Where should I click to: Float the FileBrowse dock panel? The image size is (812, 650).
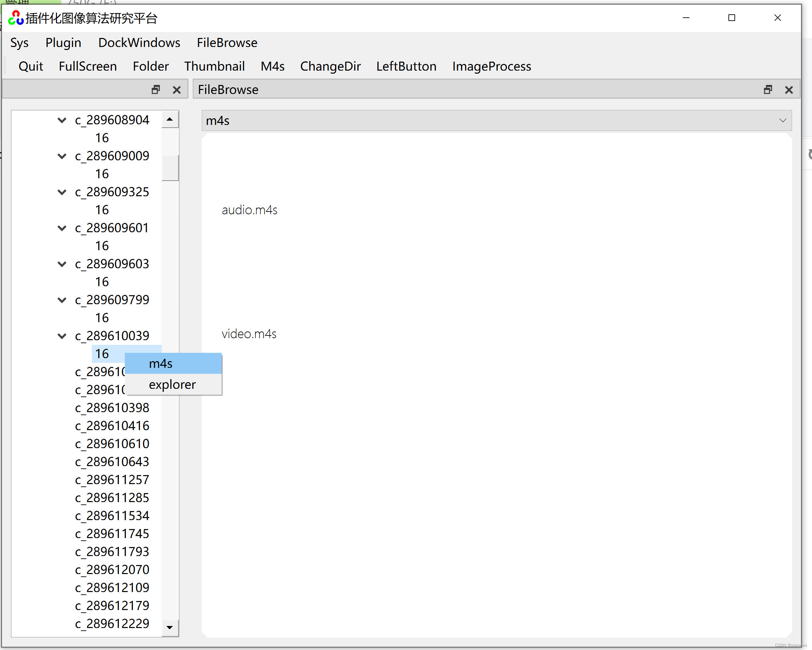coord(768,90)
